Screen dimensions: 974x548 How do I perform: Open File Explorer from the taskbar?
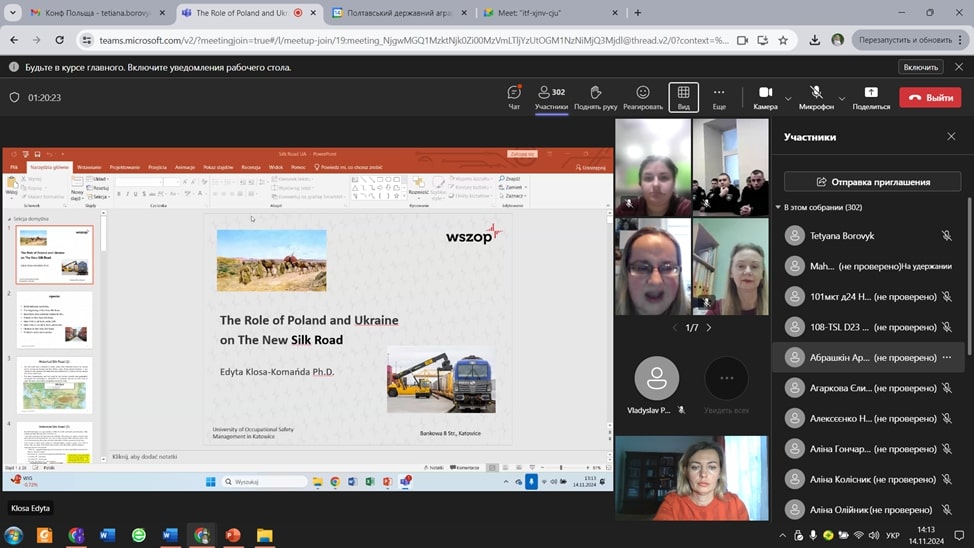[265, 535]
